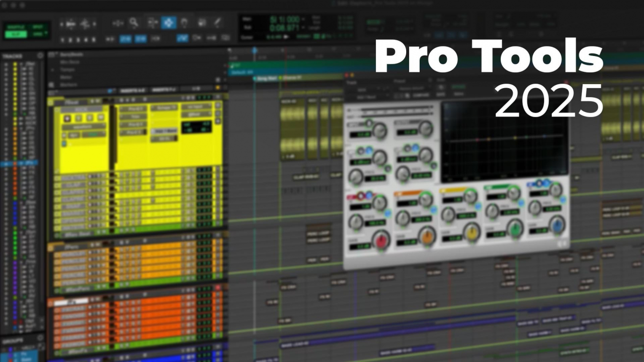644x362 pixels.
Task: Click the Smart Tool hand icon
Action: [184, 23]
